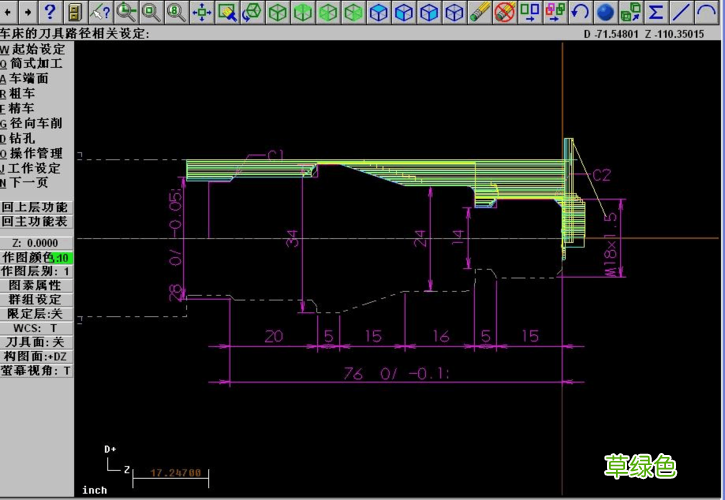725x500 pixels.
Task: Select the blue shading sphere icon
Action: point(605,12)
